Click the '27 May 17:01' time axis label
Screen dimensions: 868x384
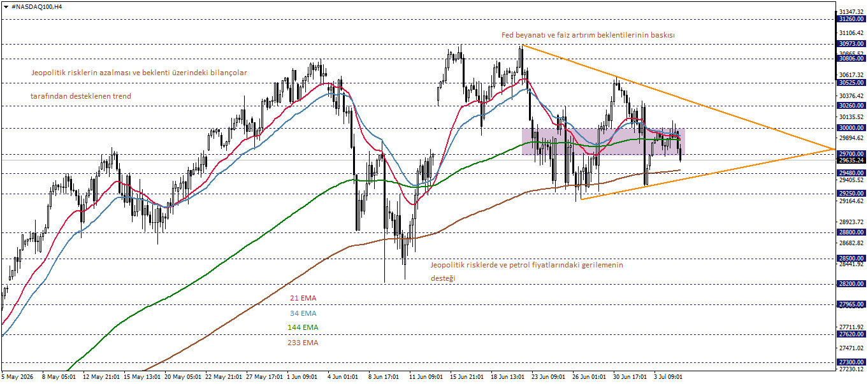264,376
